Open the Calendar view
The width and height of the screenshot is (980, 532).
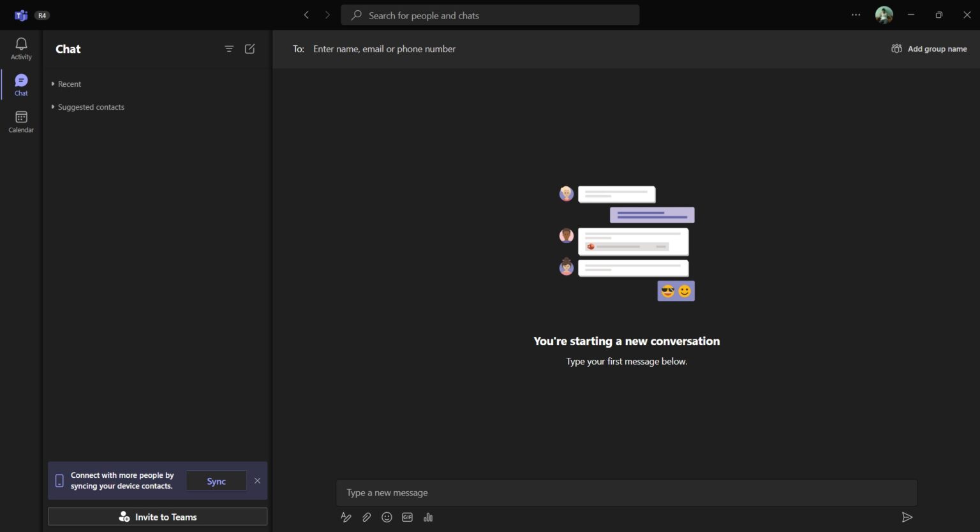20,121
